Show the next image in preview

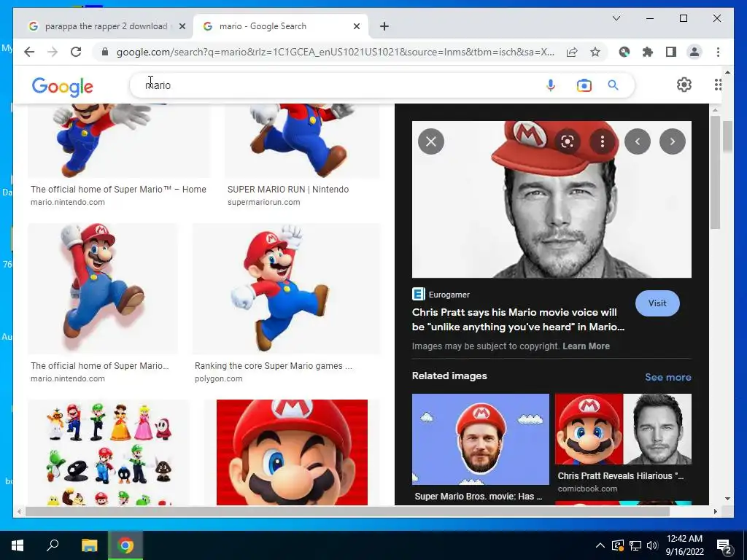pyautogui.click(x=672, y=141)
